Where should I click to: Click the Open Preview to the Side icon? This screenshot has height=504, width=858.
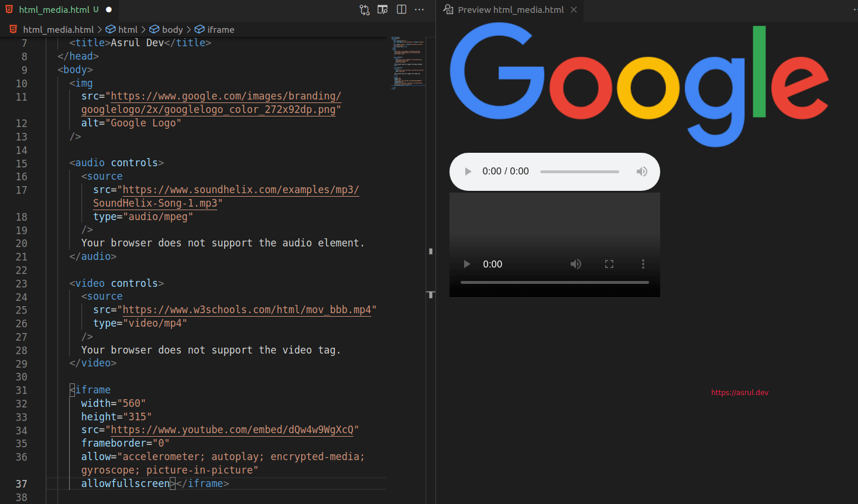coord(383,9)
